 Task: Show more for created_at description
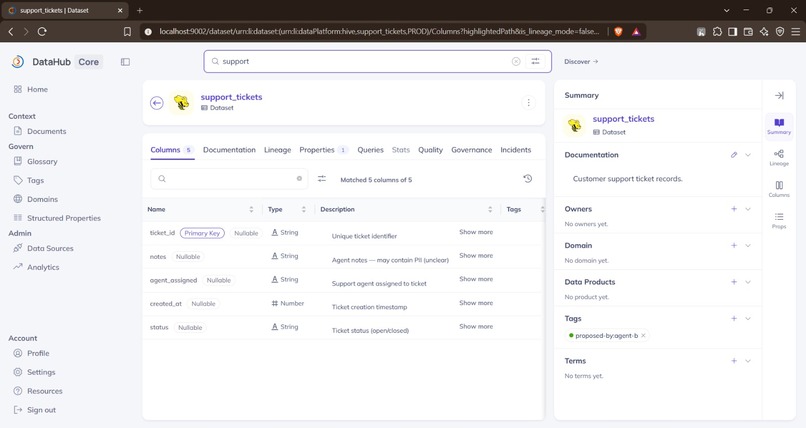click(x=476, y=303)
